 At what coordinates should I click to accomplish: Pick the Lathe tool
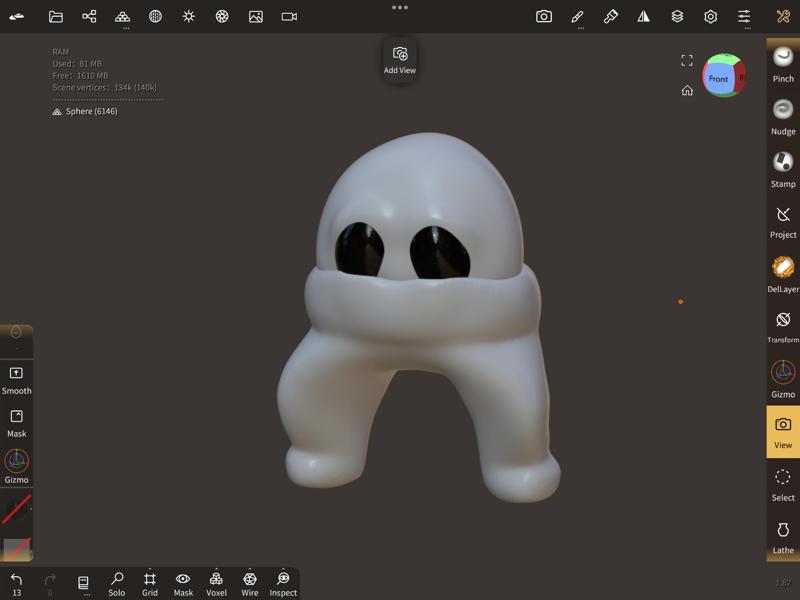(783, 535)
